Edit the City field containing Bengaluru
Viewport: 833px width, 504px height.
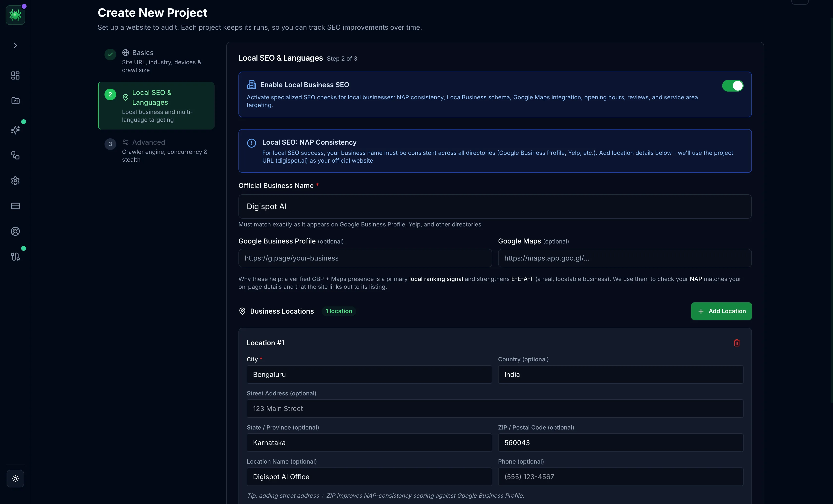click(x=369, y=374)
